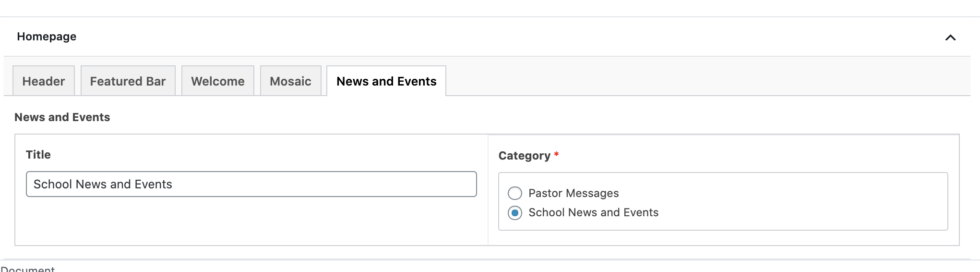Click the Document text at the bottom
Screen dimensions: 980x272
click(28, 269)
